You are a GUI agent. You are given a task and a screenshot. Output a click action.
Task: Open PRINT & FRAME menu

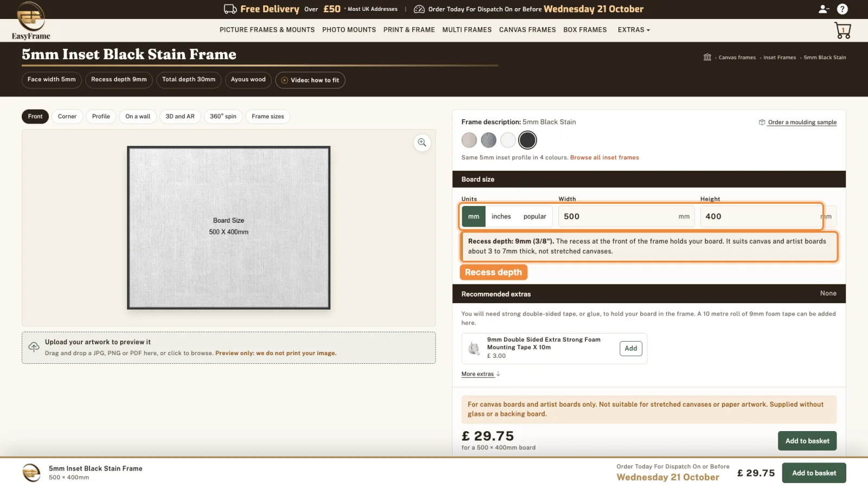(409, 30)
